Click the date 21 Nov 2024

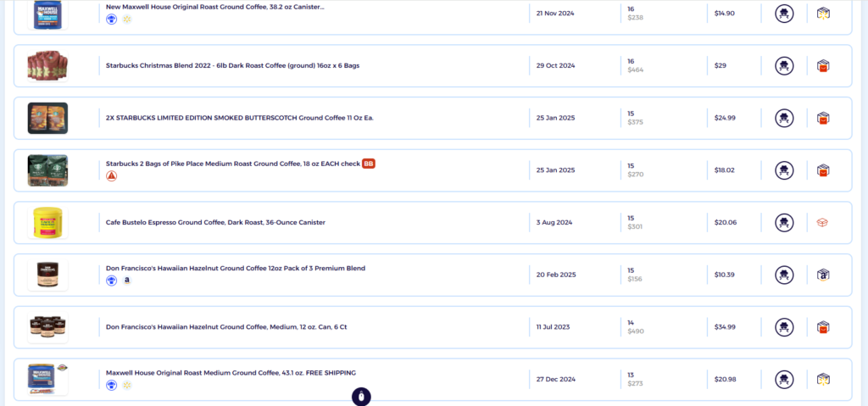[x=555, y=14]
